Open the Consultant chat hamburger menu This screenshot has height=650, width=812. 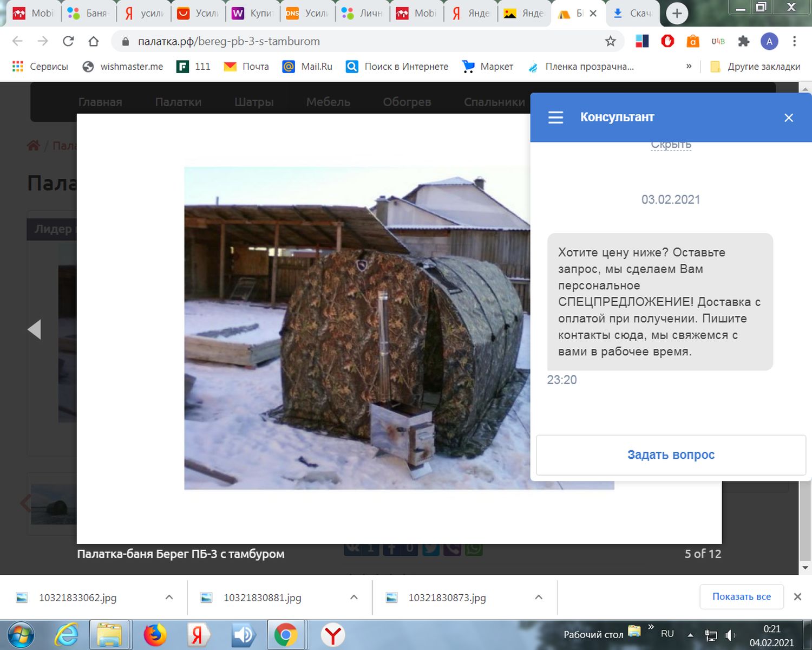coord(555,118)
